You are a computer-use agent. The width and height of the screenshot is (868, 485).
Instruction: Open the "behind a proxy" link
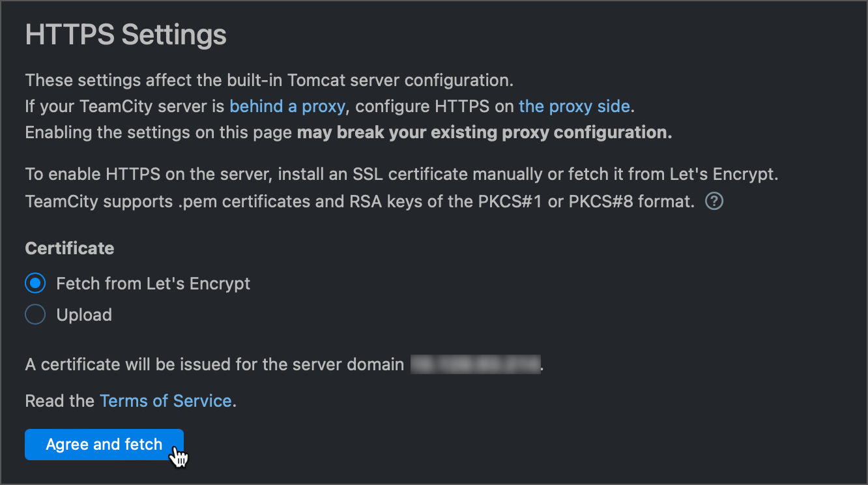(287, 106)
